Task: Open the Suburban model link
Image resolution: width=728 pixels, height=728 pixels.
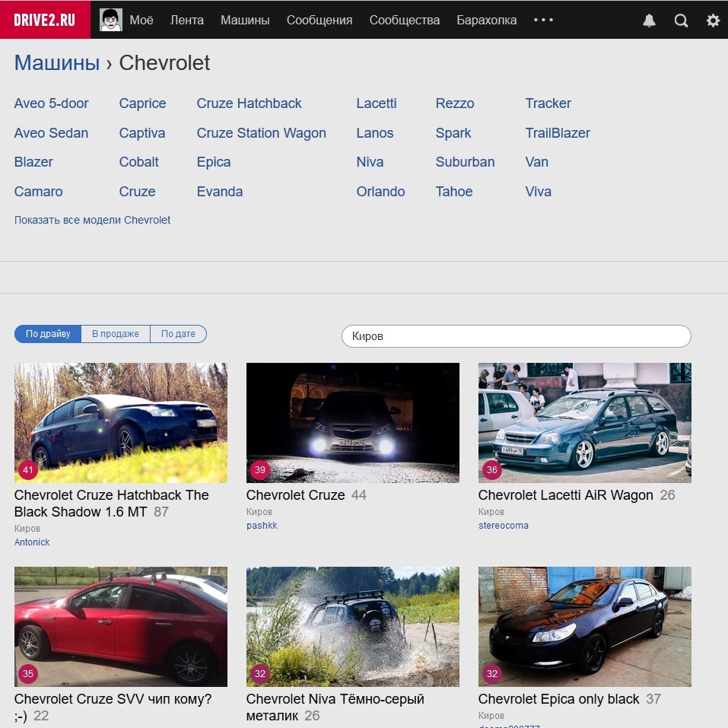Action: (466, 162)
